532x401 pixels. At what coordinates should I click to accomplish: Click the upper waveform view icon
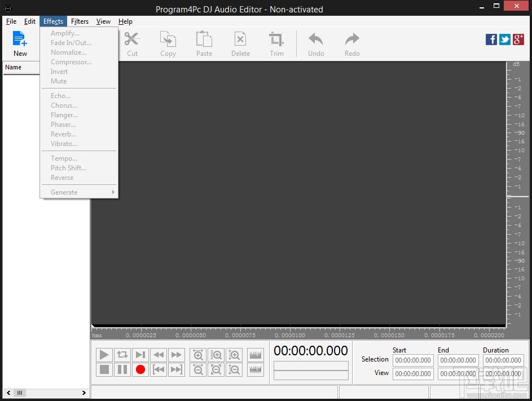256,355
